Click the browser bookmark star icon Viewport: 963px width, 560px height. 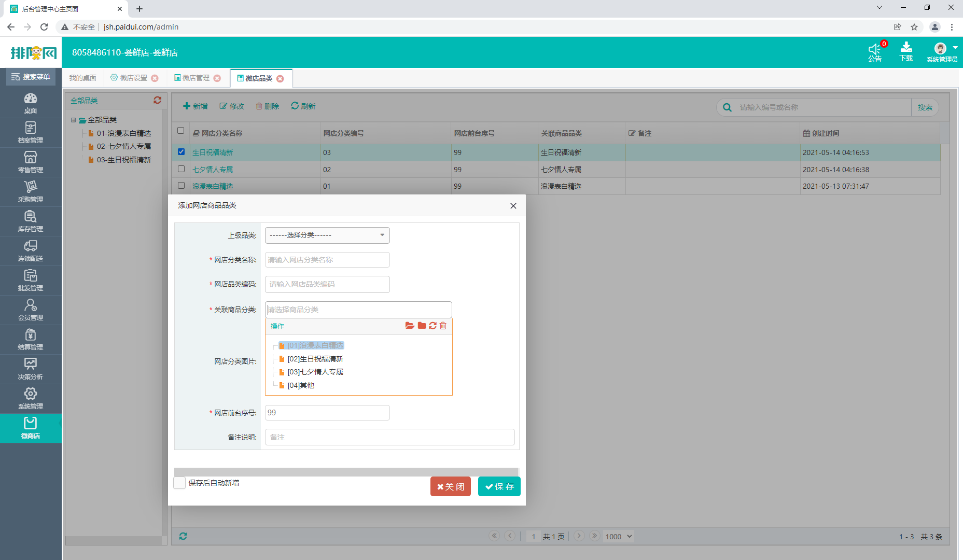coord(914,27)
